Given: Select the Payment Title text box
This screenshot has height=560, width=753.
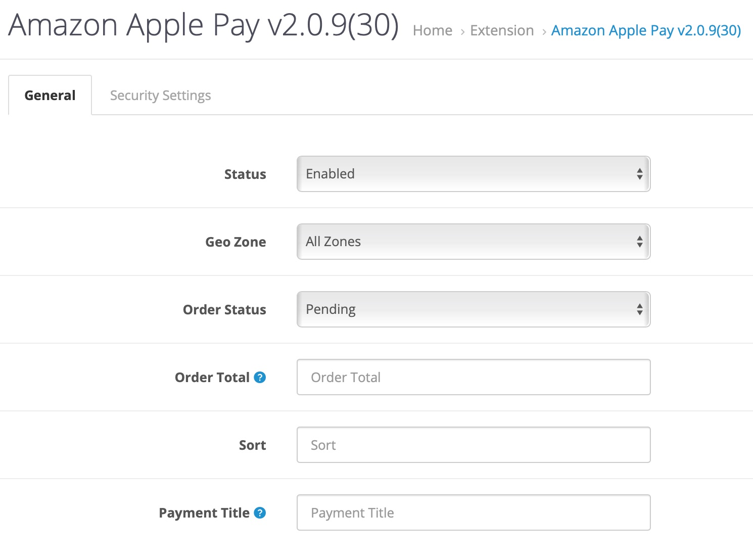Looking at the screenshot, I should tap(474, 512).
